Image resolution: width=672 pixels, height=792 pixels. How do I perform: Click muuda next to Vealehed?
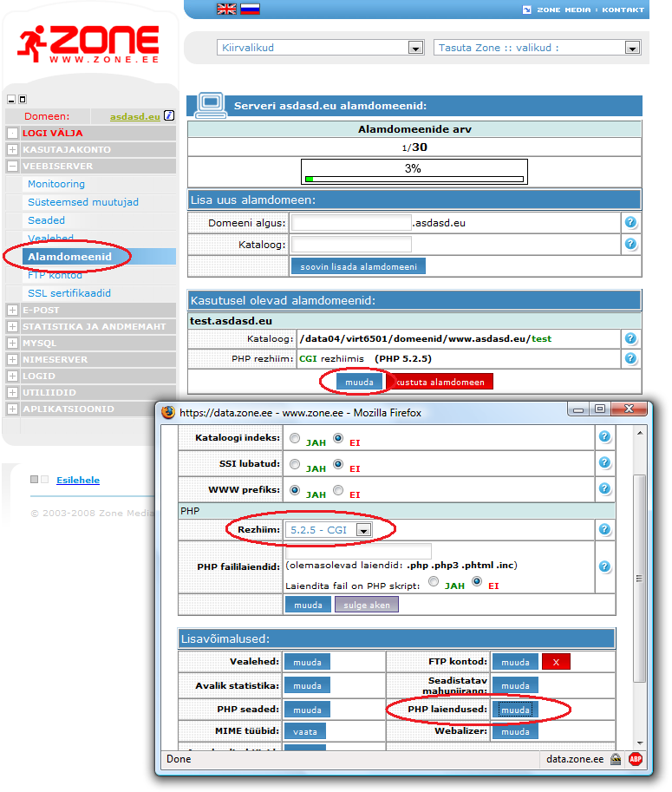tap(307, 662)
